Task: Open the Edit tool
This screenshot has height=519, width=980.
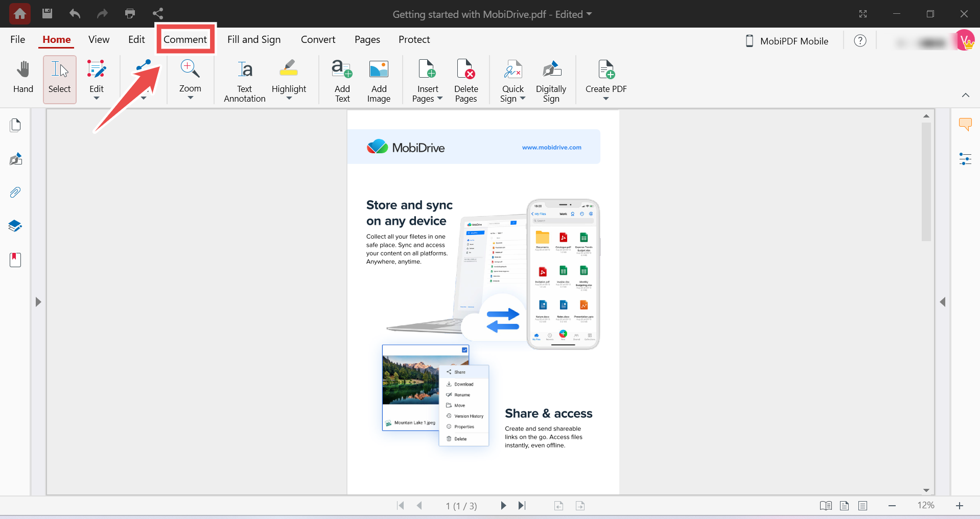Action: [97, 76]
